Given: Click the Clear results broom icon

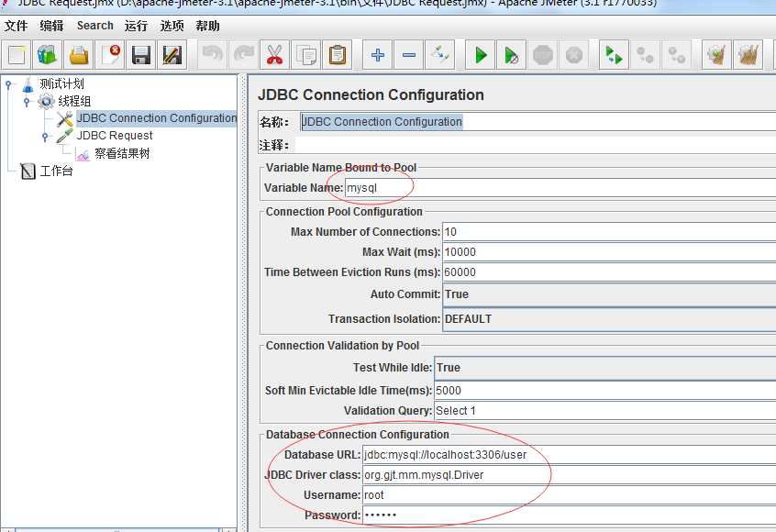Looking at the screenshot, I should pyautogui.click(x=716, y=55).
